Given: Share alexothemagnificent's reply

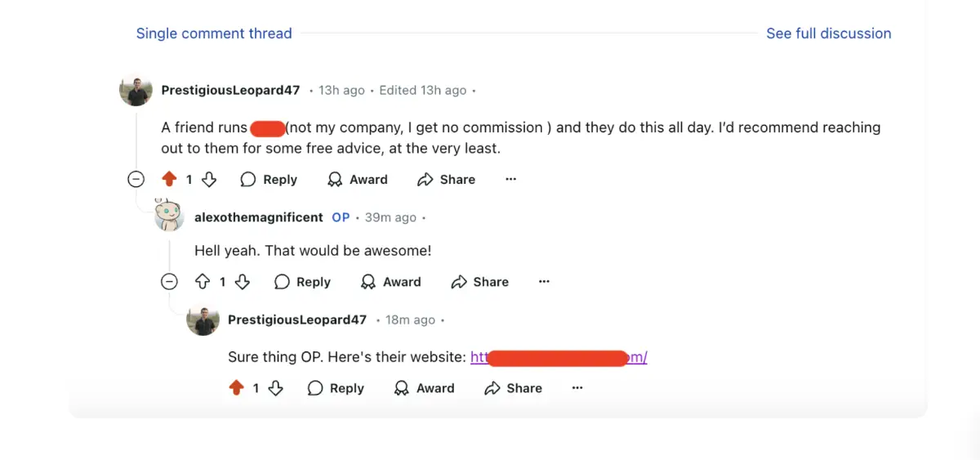Looking at the screenshot, I should pos(479,282).
